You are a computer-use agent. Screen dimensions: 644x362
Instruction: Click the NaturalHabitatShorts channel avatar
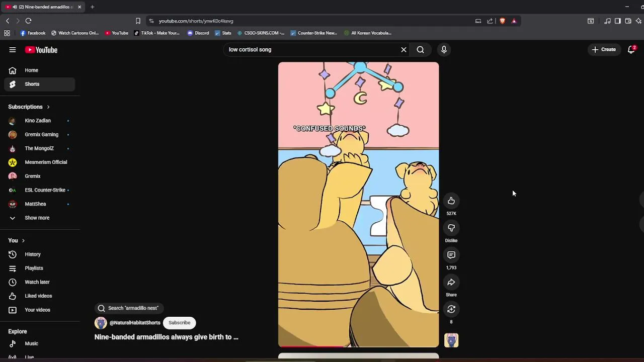pyautogui.click(x=101, y=323)
